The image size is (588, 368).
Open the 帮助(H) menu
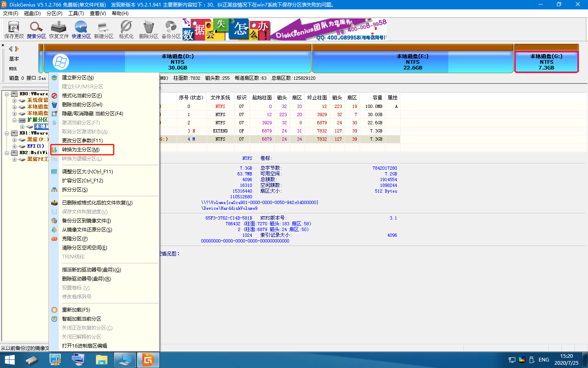pos(120,13)
